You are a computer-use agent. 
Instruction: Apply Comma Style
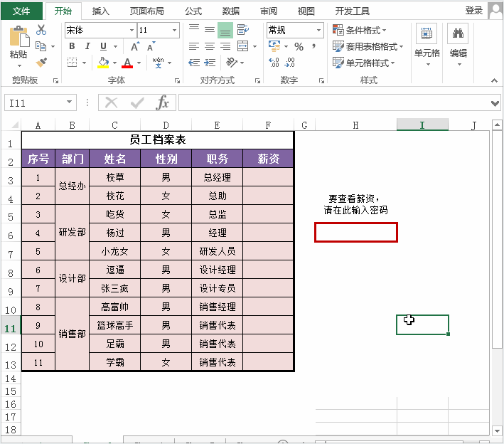313,46
